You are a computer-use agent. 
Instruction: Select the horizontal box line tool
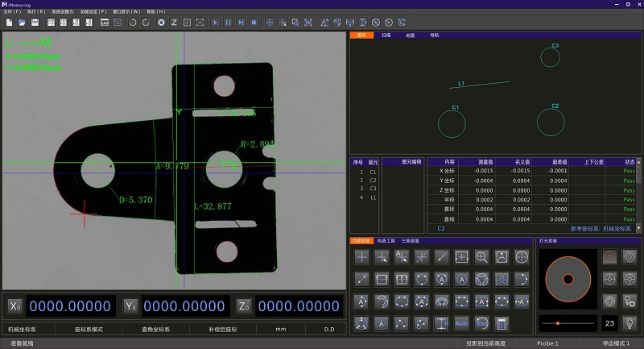click(x=382, y=280)
